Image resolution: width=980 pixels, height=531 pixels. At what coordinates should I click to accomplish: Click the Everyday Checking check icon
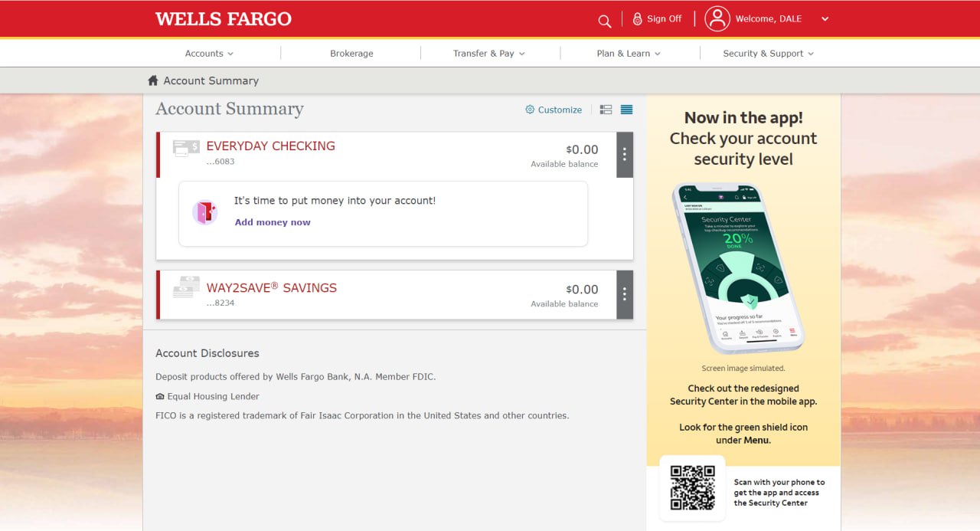tap(186, 148)
